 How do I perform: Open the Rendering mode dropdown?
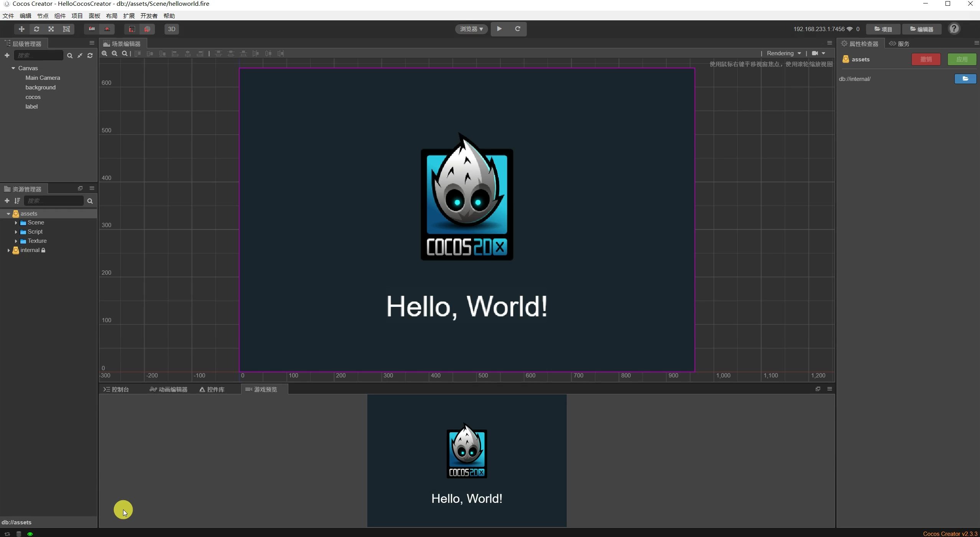click(x=784, y=53)
